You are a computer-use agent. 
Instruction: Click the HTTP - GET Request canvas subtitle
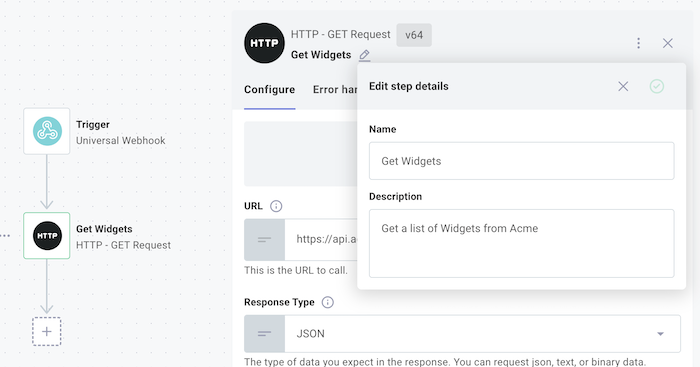pyautogui.click(x=123, y=245)
